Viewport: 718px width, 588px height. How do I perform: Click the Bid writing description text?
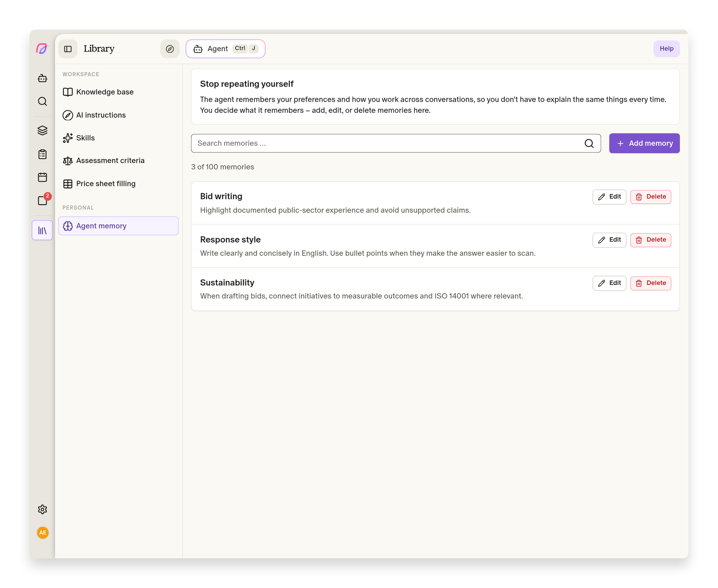(x=335, y=210)
